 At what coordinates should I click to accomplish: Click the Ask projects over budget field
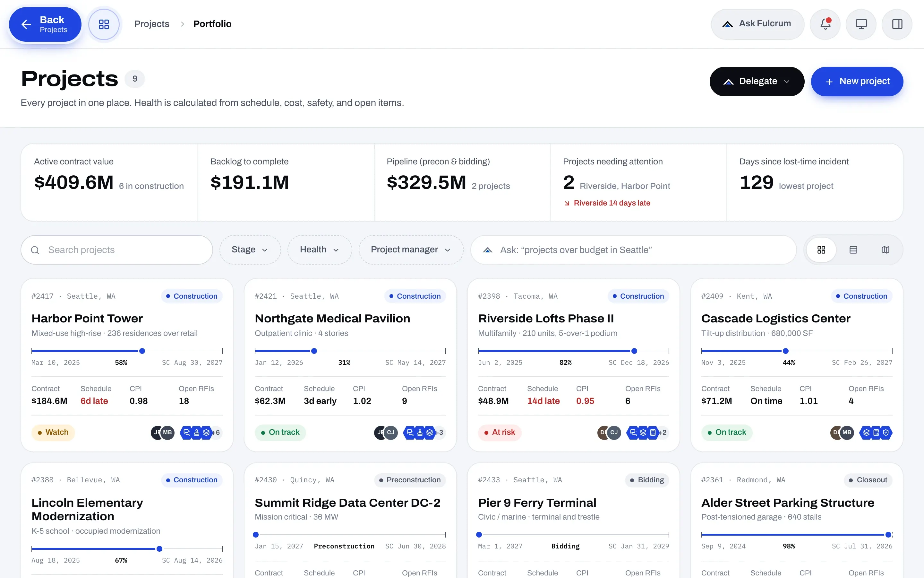pyautogui.click(x=634, y=250)
